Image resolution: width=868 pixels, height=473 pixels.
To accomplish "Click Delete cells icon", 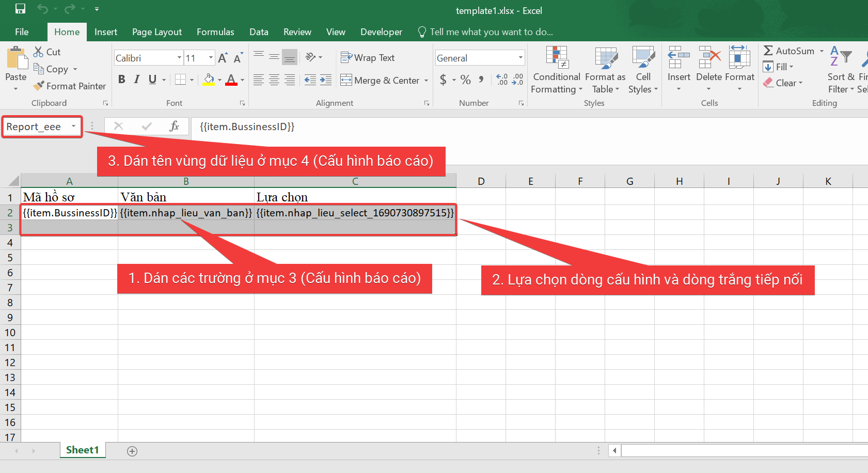I will pos(709,57).
